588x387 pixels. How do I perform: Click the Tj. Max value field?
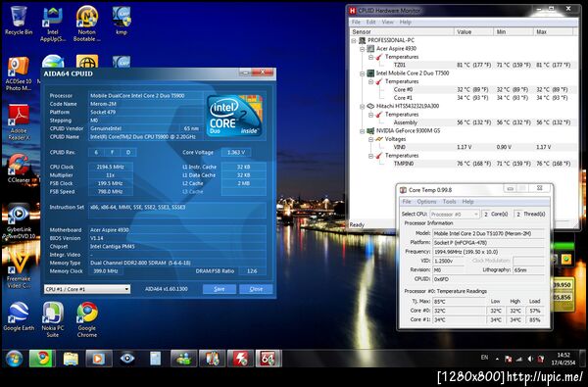459,302
